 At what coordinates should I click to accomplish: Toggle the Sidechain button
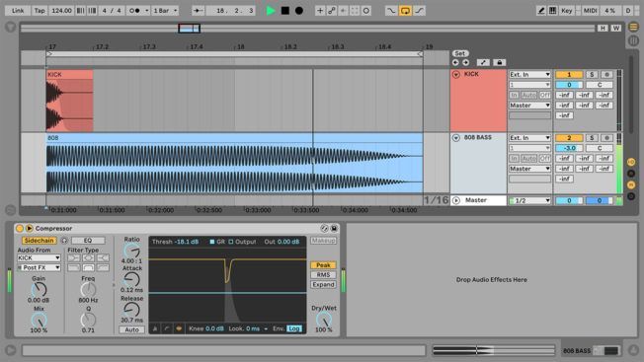39,241
